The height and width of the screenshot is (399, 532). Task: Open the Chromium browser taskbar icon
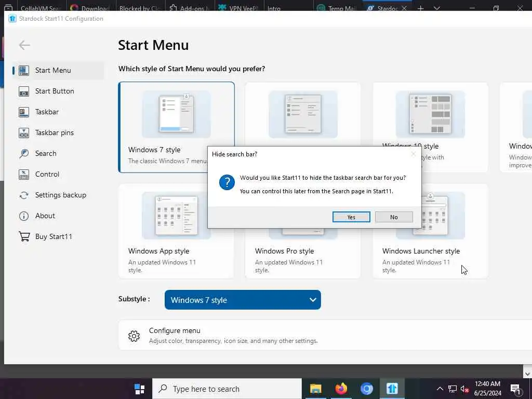point(367,389)
